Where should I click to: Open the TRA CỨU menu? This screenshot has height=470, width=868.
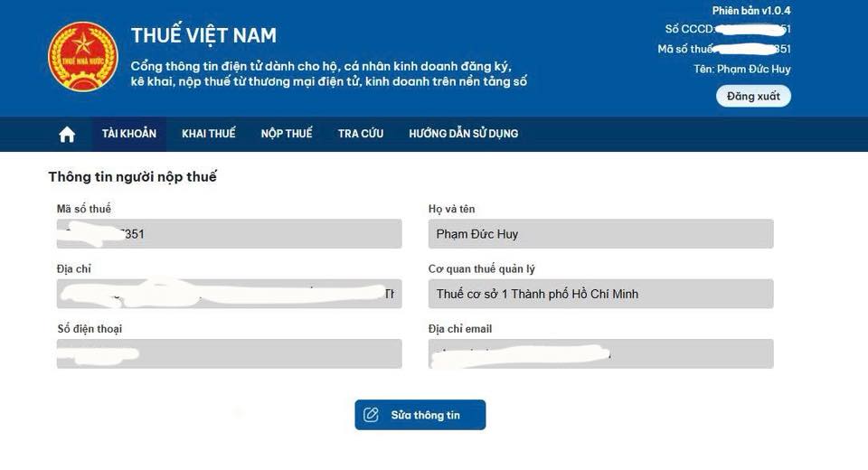[x=361, y=134]
